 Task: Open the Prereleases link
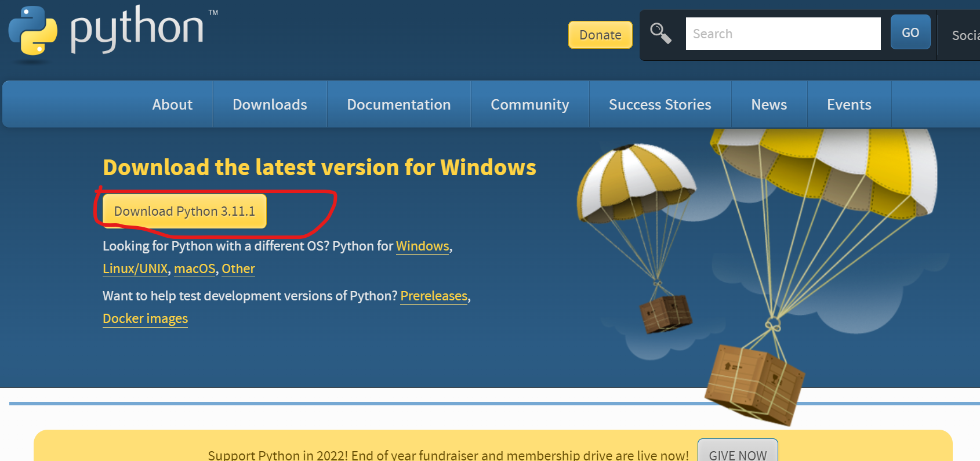pyautogui.click(x=434, y=296)
